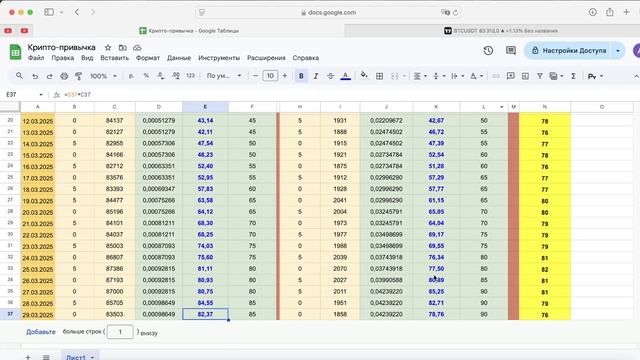The width and height of the screenshot is (640, 360).
Task: Activate the paint format tool
Action: click(79, 76)
